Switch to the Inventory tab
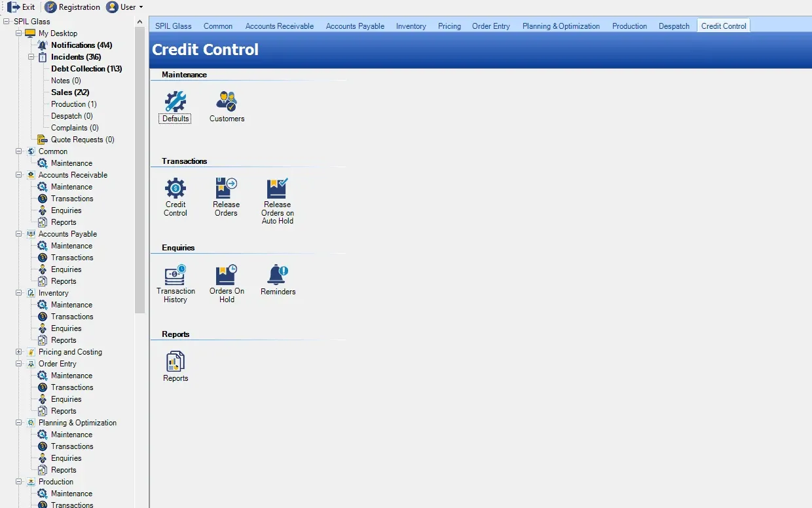 (411, 26)
